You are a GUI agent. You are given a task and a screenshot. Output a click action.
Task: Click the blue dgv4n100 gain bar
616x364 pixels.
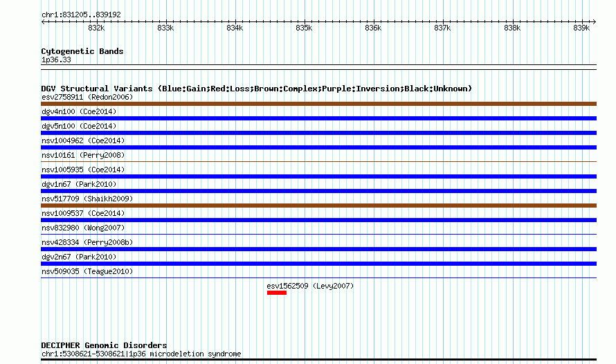pyautogui.click(x=318, y=118)
